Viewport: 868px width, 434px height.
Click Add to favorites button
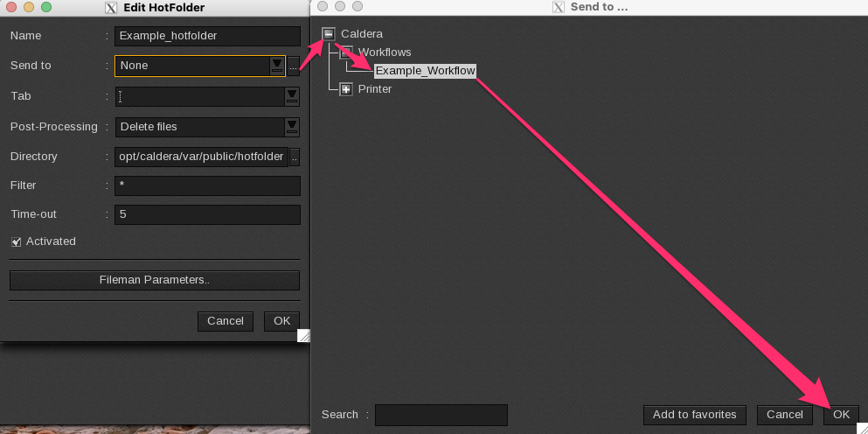(694, 415)
